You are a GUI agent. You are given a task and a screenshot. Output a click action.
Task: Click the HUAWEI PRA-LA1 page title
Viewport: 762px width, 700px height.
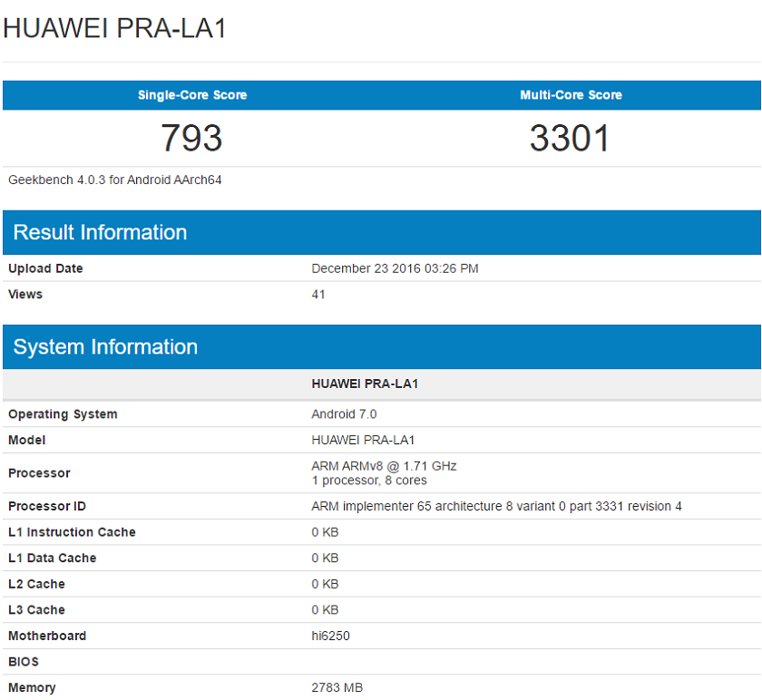[x=114, y=28]
